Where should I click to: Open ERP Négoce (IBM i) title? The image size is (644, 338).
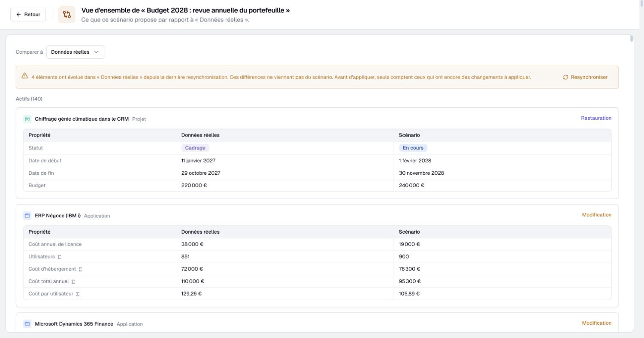[x=57, y=216]
